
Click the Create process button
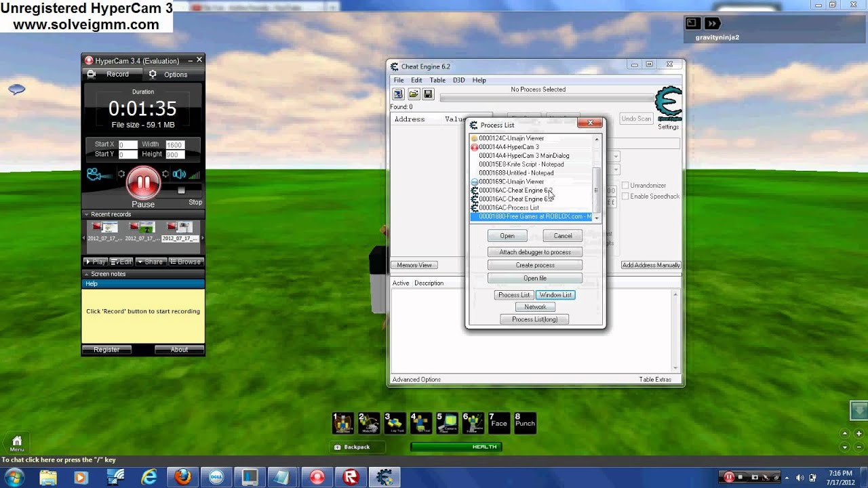click(535, 265)
